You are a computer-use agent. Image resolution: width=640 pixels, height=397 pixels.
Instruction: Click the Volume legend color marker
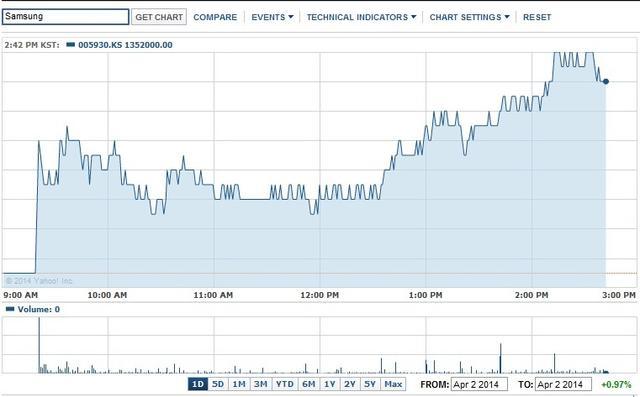(x=10, y=309)
